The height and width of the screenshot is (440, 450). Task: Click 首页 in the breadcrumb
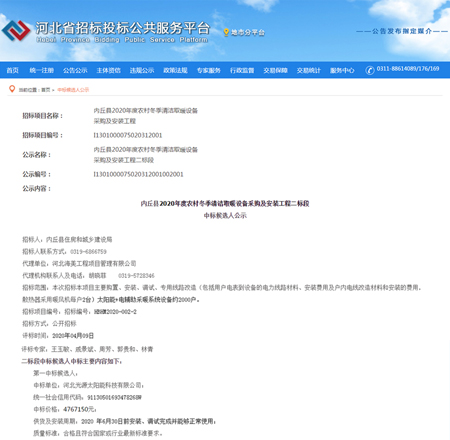pyautogui.click(x=46, y=90)
